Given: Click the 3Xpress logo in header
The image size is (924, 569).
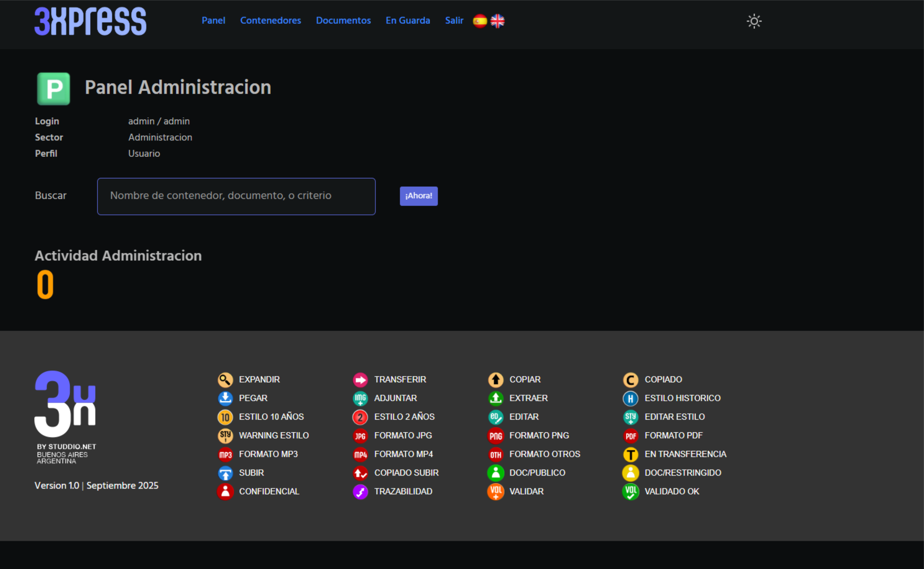Looking at the screenshot, I should click(x=90, y=21).
